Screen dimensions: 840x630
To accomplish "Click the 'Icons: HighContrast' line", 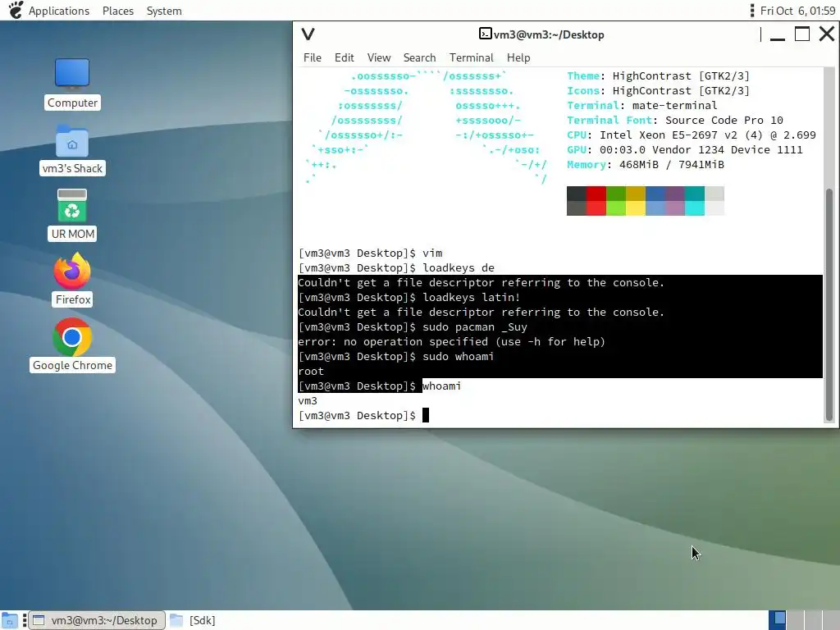I will click(658, 90).
